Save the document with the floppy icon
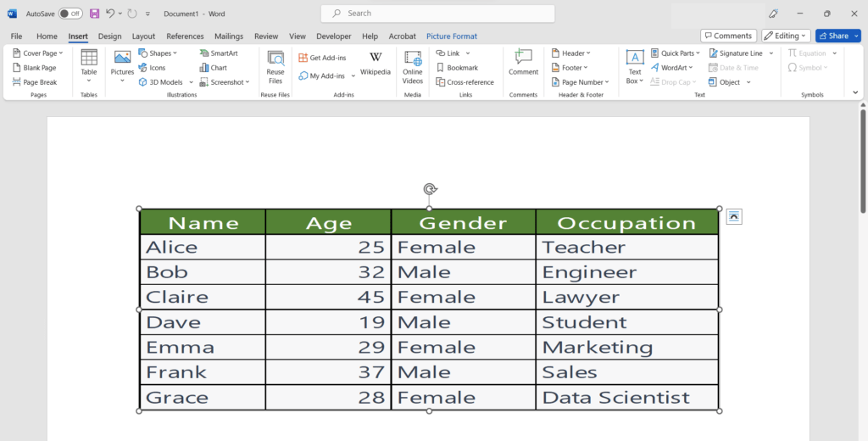Image resolution: width=868 pixels, height=441 pixels. (x=95, y=14)
